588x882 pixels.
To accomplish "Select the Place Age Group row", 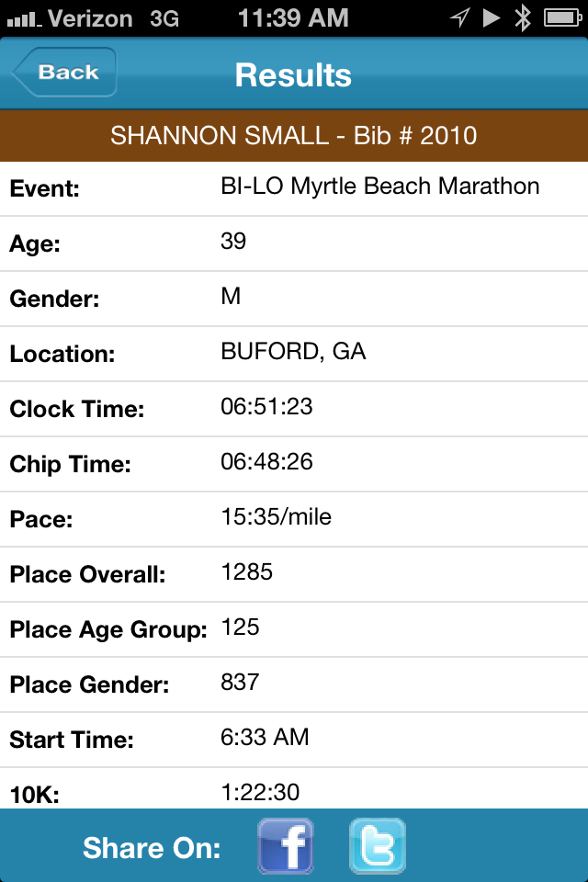I will [x=294, y=629].
